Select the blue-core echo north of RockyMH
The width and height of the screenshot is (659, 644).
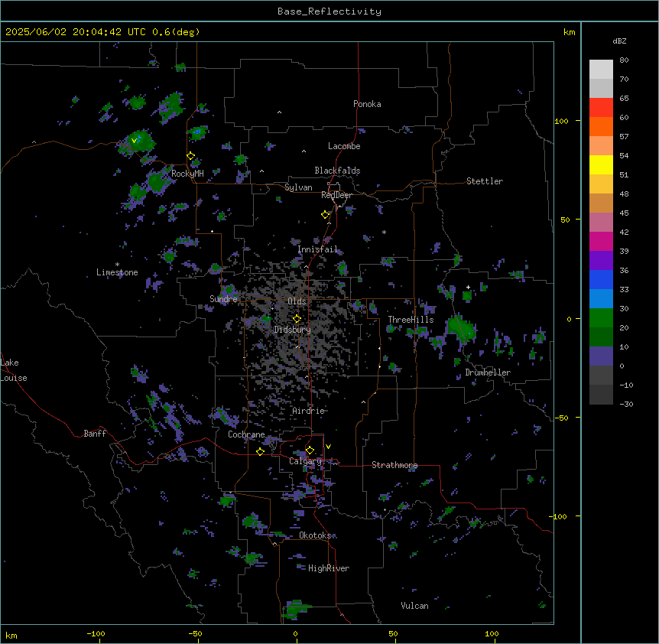pos(197,132)
